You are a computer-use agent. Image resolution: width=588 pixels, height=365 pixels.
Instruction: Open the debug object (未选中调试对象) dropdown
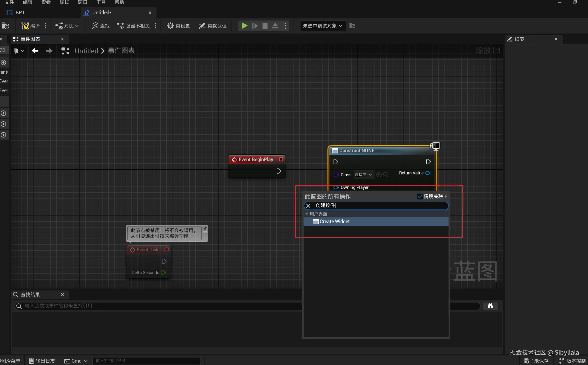point(322,26)
